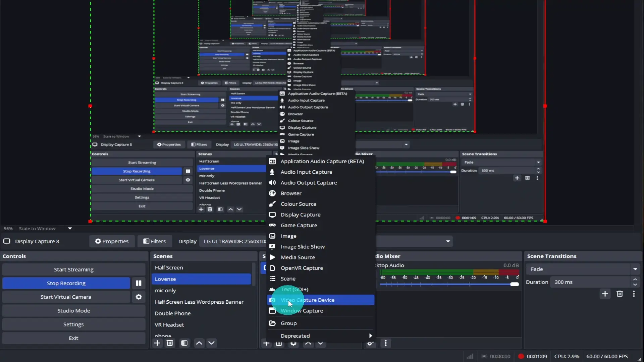Choose Text (GDI+) source type
This screenshot has width=644, height=362.
click(x=321, y=289)
